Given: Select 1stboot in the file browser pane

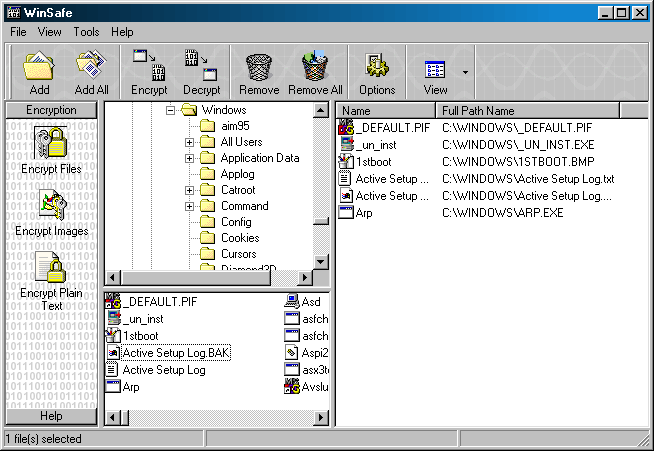Looking at the screenshot, I should tap(133, 336).
